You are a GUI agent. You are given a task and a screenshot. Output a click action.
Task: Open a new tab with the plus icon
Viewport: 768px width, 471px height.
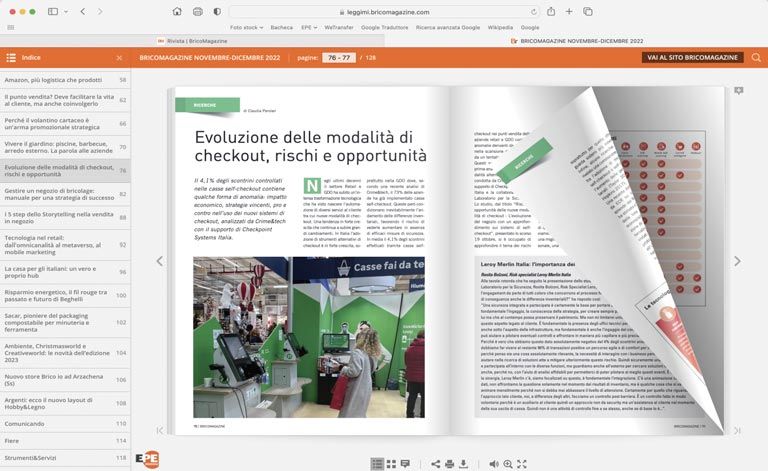pos(569,11)
